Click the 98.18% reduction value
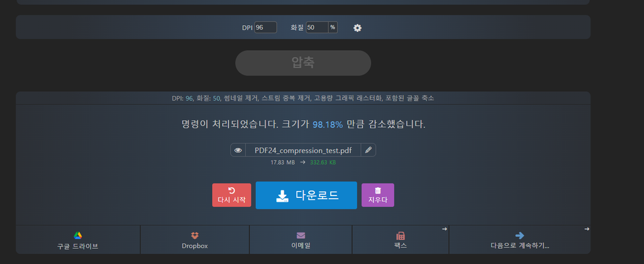The height and width of the screenshot is (264, 644). (x=328, y=124)
